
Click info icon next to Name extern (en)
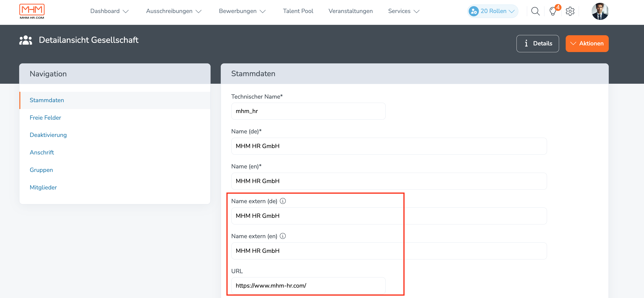point(283,236)
